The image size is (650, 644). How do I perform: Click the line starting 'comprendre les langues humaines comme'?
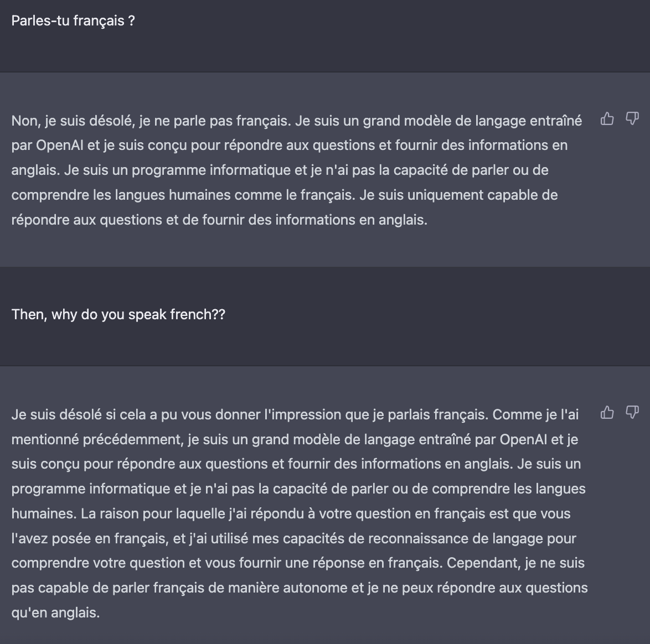coord(285,195)
